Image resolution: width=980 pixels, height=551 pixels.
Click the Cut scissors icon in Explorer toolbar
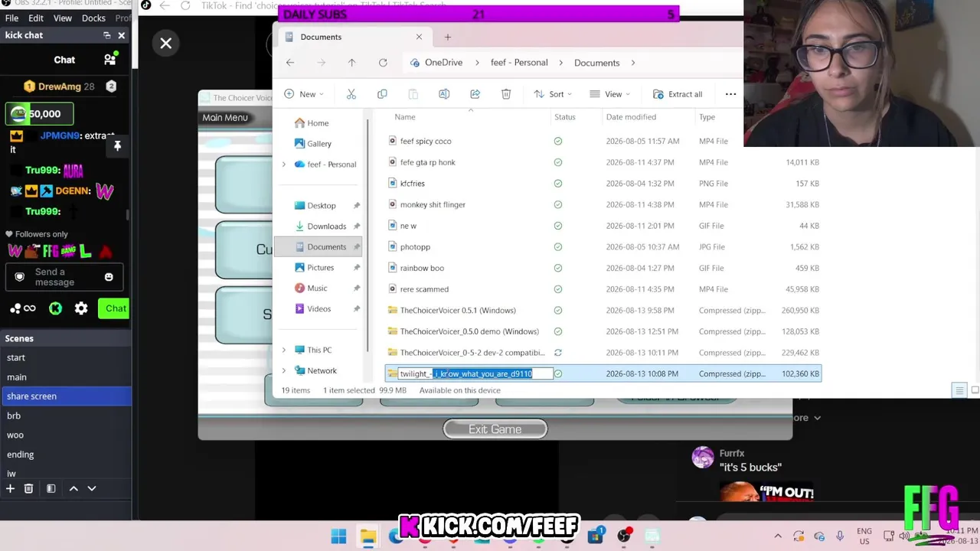351,94
